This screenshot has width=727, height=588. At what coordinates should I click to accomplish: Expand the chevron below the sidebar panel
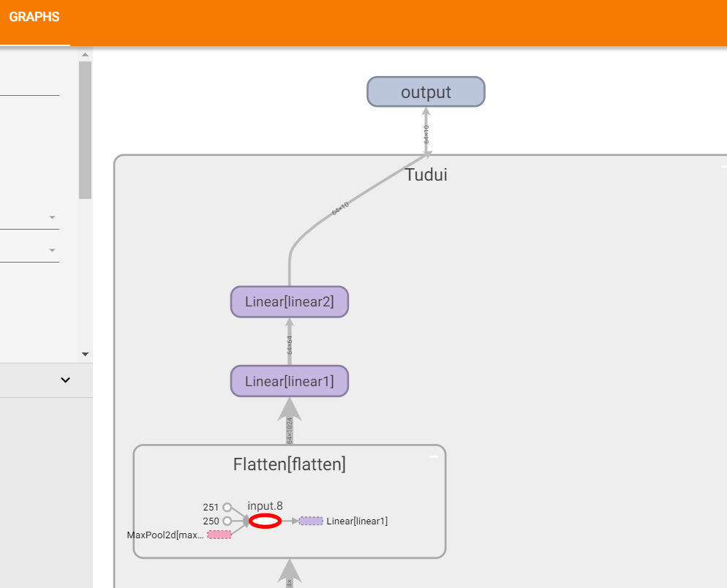coord(65,380)
